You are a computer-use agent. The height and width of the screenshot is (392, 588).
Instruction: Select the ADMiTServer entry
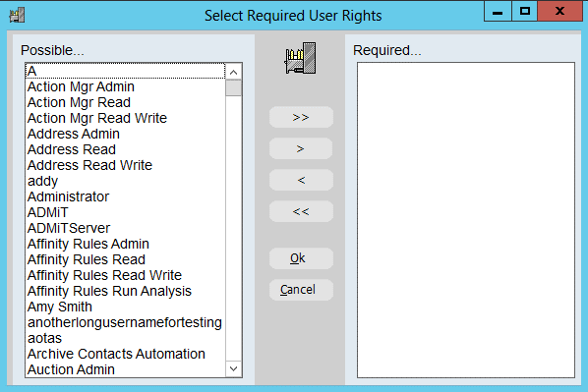(126, 228)
